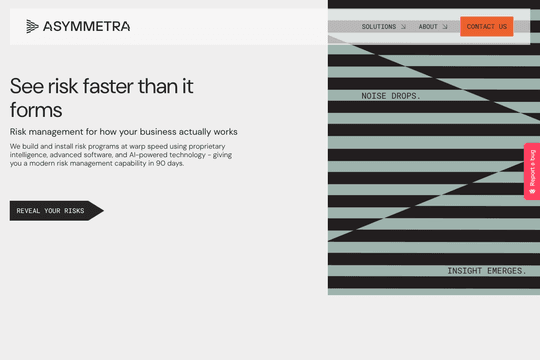Click the 'Risk management for how your business' subheading
This screenshot has width=540, height=360.
click(124, 132)
